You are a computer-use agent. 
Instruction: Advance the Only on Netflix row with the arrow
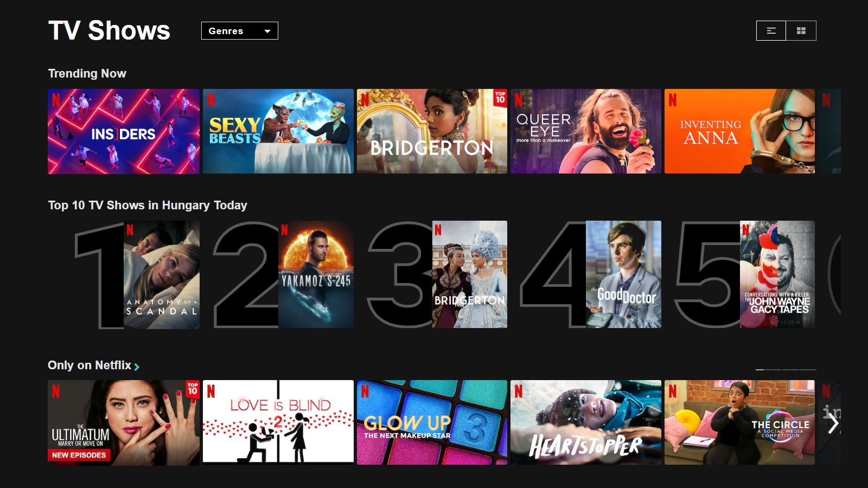coord(833,423)
